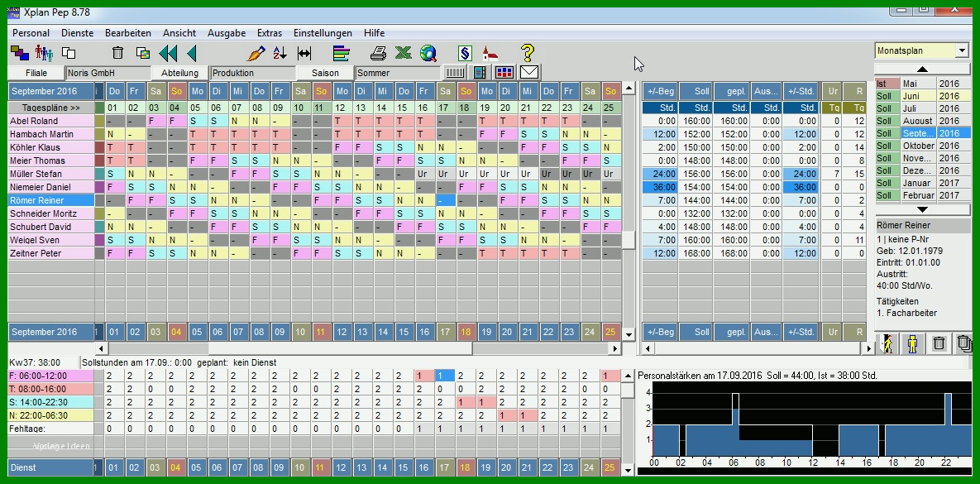The width and height of the screenshot is (980, 484).
Task: Click the copy pages toolbar icon
Action: click(x=69, y=53)
